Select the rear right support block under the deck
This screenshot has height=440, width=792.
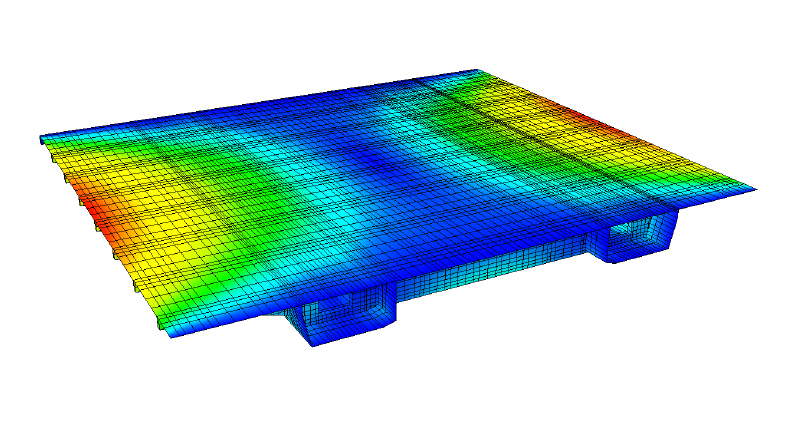click(641, 239)
